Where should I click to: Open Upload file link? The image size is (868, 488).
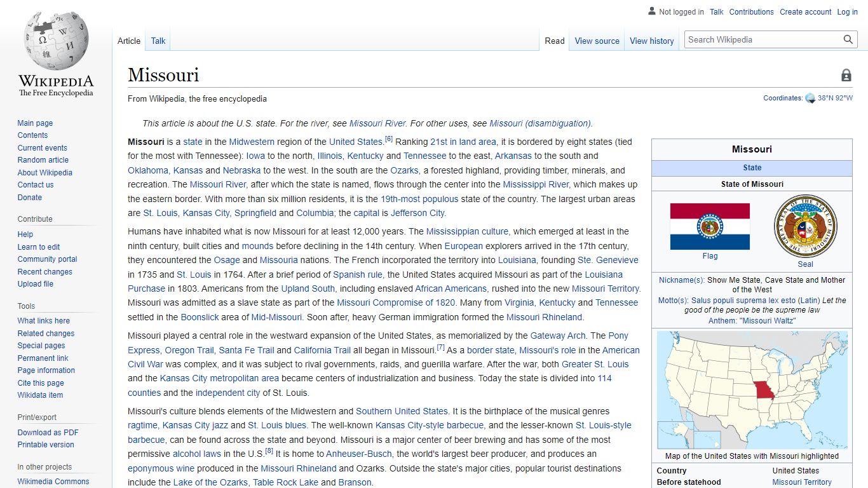36,284
